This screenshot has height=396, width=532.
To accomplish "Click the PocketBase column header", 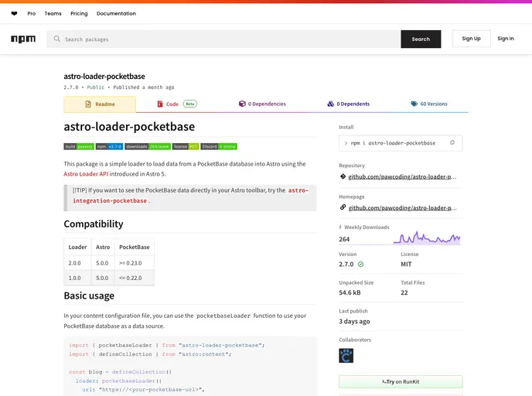I will tap(135, 247).
